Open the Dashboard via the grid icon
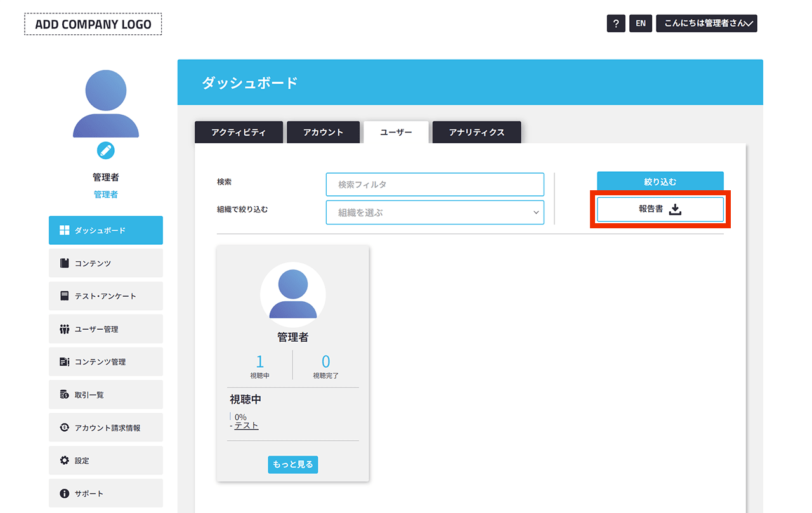The image size is (812, 513). pos(63,230)
